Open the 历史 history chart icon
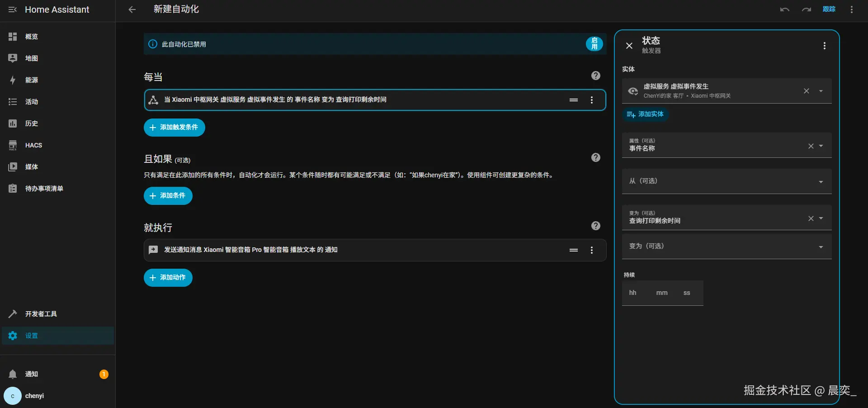 [x=13, y=123]
